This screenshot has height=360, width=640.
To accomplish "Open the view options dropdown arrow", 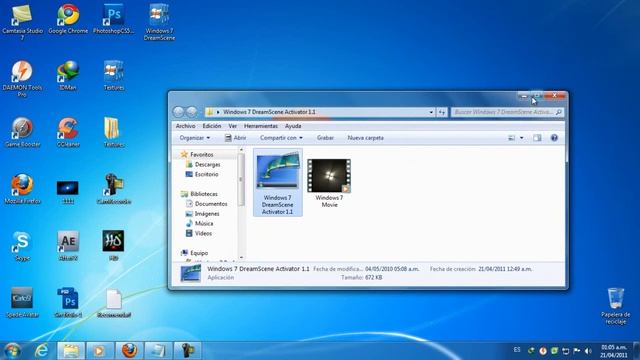I will (521, 138).
